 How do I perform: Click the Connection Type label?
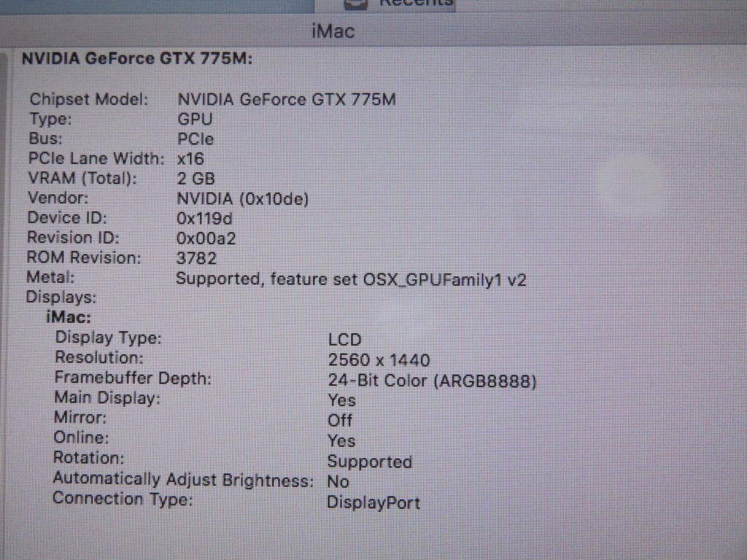[x=123, y=499]
